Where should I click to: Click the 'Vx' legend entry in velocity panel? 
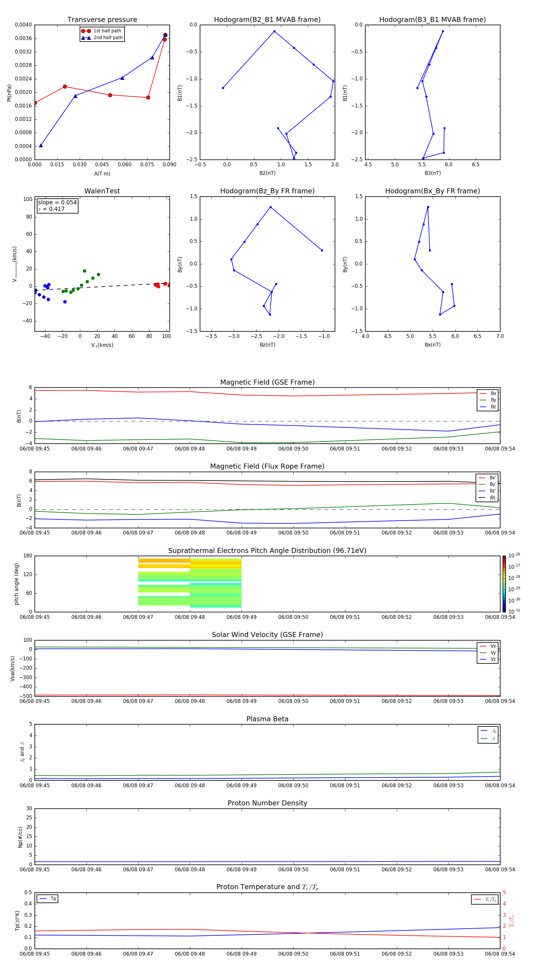[x=488, y=646]
